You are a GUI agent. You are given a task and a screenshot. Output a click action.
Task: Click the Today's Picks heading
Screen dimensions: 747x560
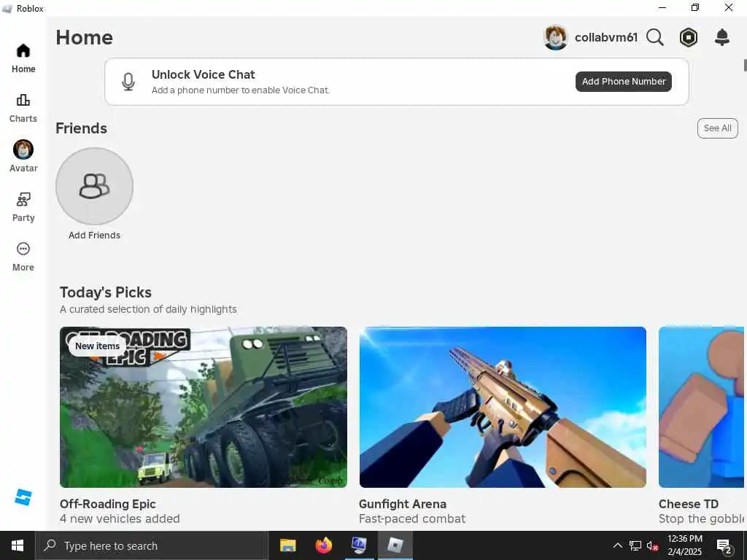[106, 292]
